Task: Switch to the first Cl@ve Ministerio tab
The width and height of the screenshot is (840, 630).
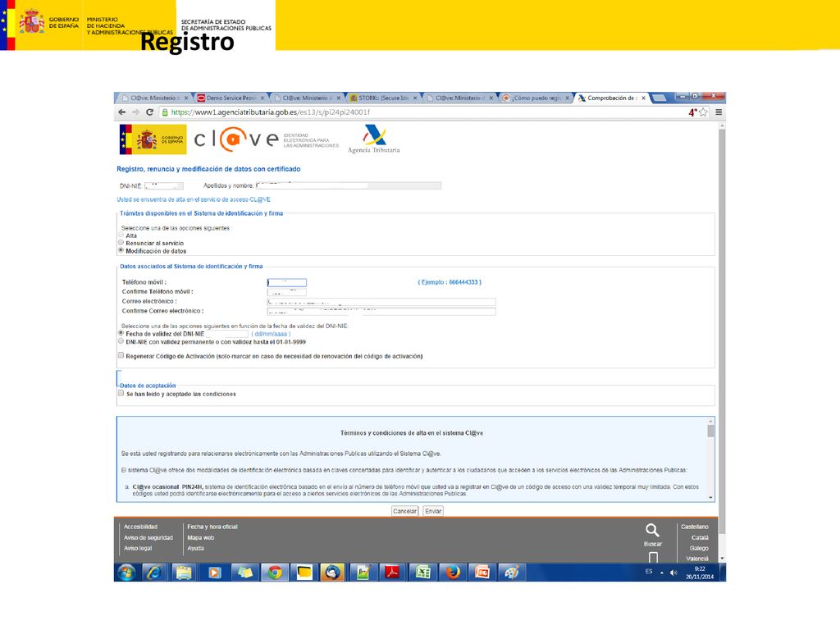Action: click(154, 98)
